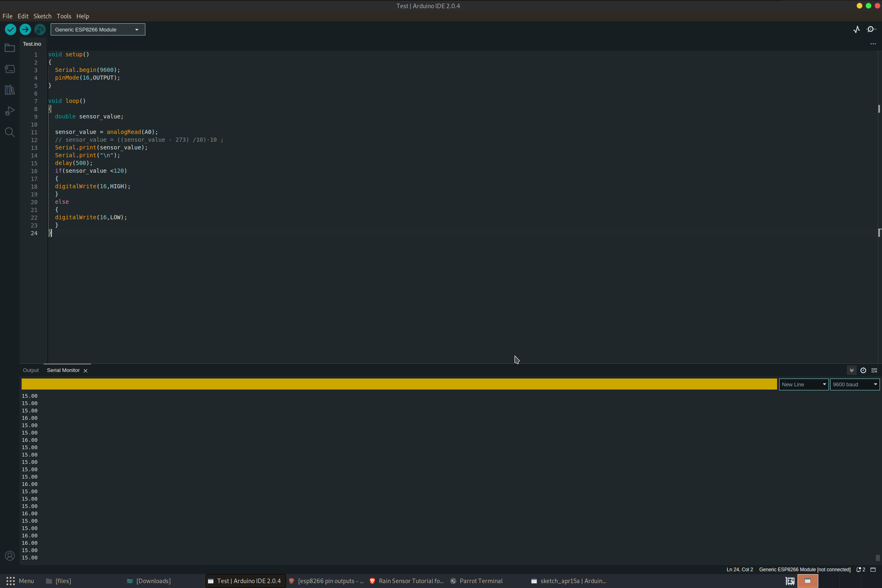Open the Sketchbook folder panel
This screenshot has width=882, height=588.
click(x=10, y=48)
